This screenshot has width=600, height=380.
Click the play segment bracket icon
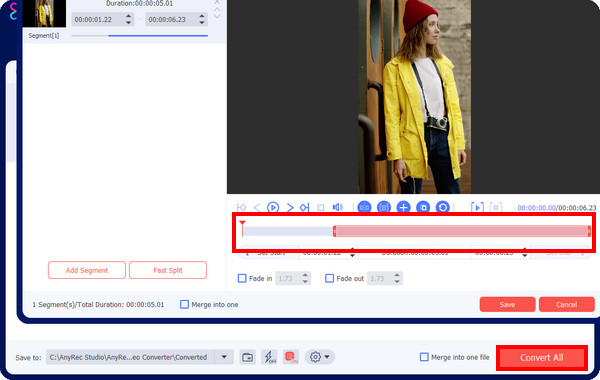(477, 207)
